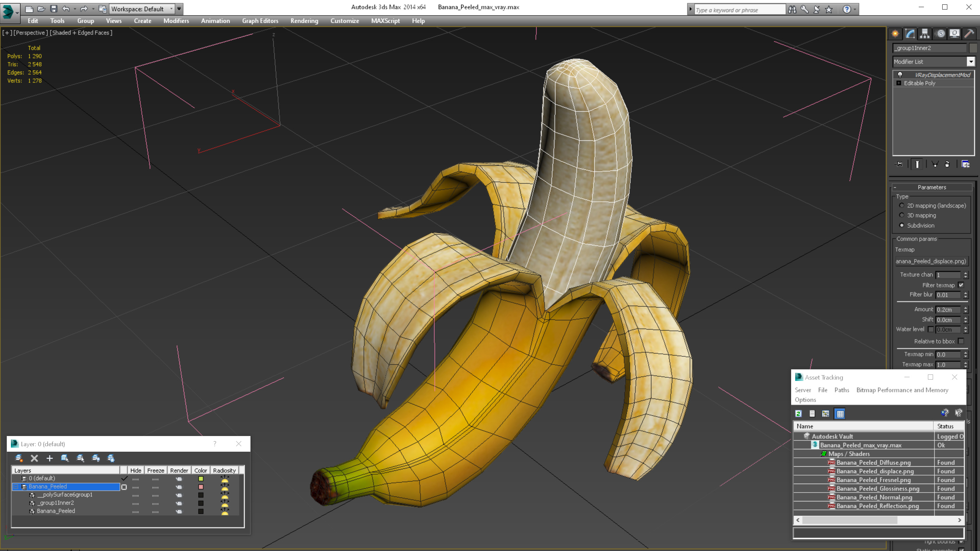This screenshot has height=551, width=980.
Task: Select 3D mapping radio button
Action: (902, 215)
